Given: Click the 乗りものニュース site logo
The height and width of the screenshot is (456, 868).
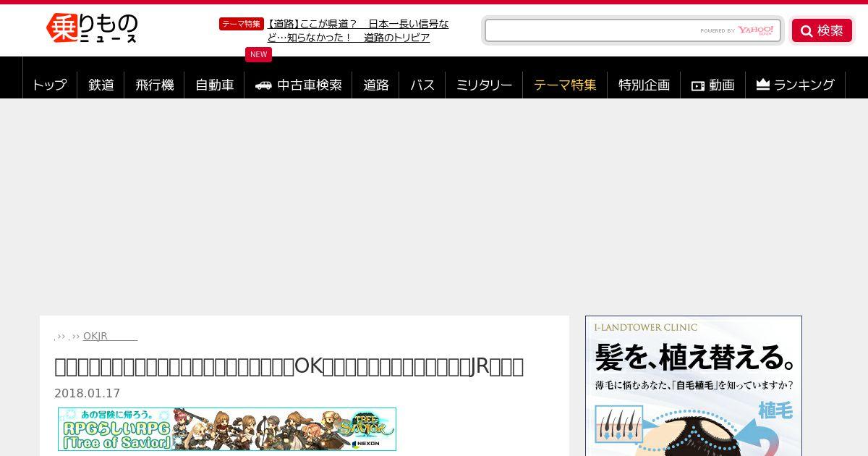Looking at the screenshot, I should point(92,28).
